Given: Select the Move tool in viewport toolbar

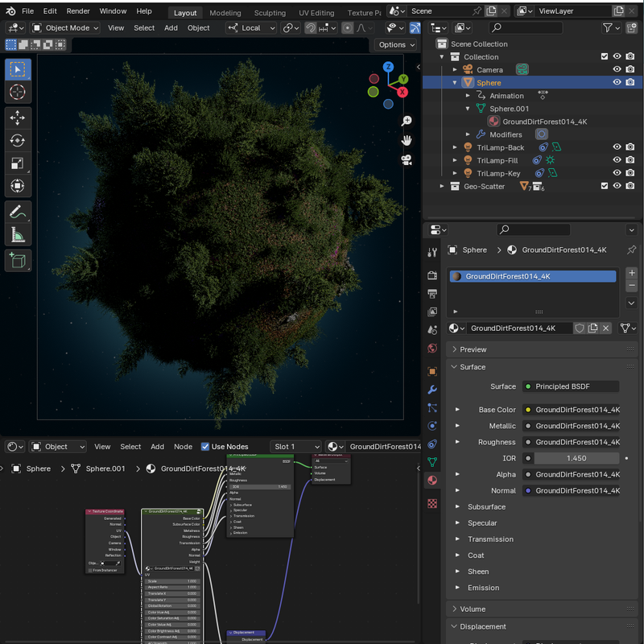Looking at the screenshot, I should coord(18,118).
